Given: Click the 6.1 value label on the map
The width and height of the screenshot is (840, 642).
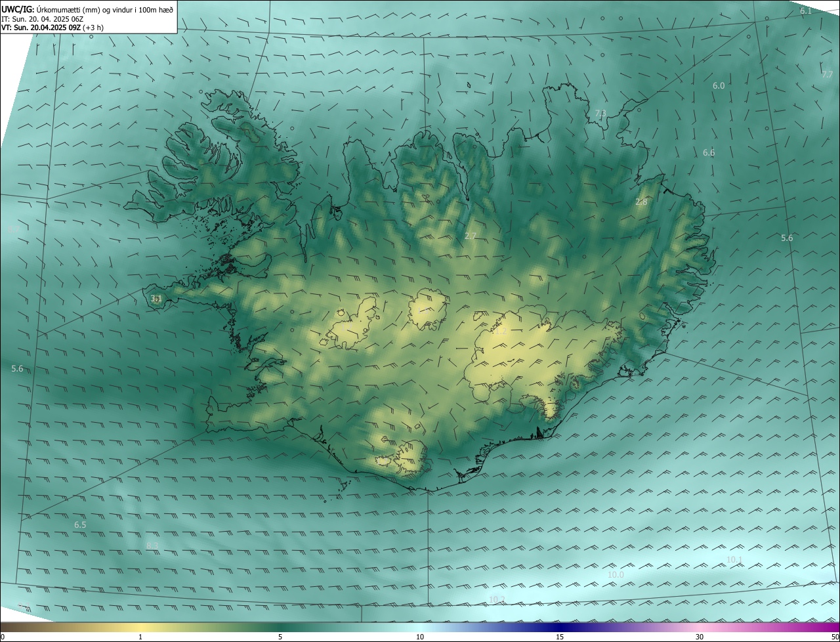Looking at the screenshot, I should pos(806,11).
